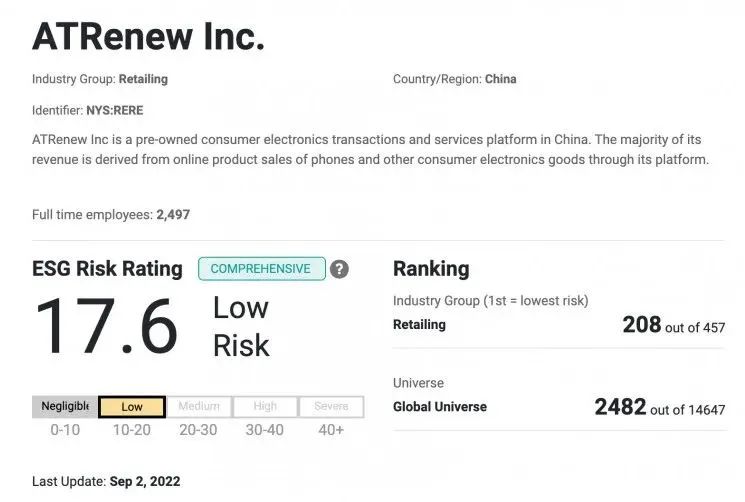Click the NYS:RERE identifier

click(x=115, y=110)
